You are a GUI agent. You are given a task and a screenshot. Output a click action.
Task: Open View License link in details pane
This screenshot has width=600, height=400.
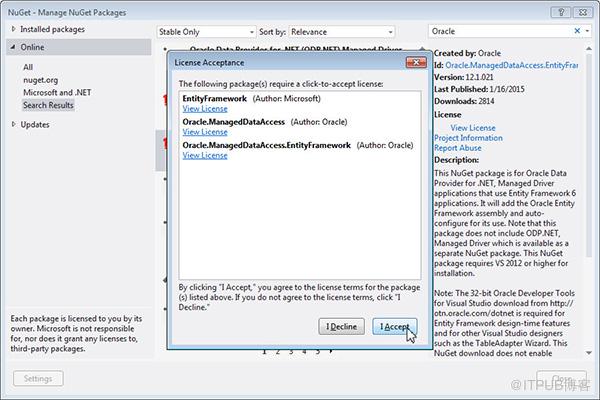(473, 128)
